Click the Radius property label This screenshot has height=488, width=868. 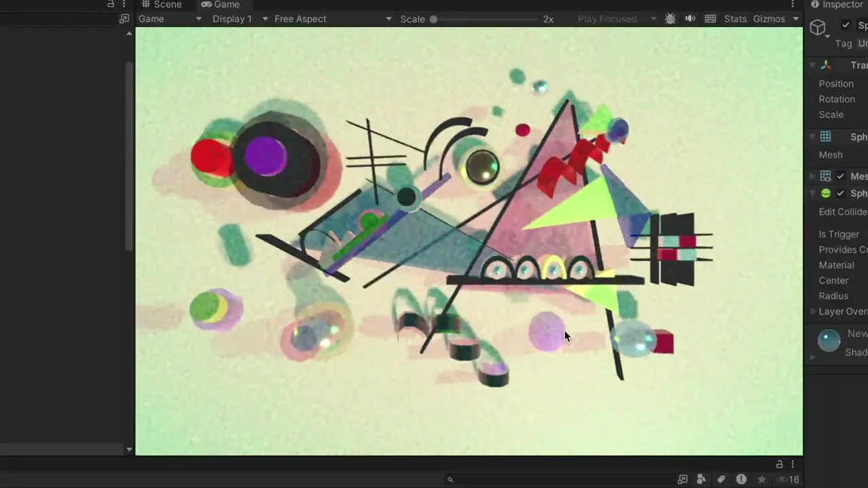click(833, 296)
